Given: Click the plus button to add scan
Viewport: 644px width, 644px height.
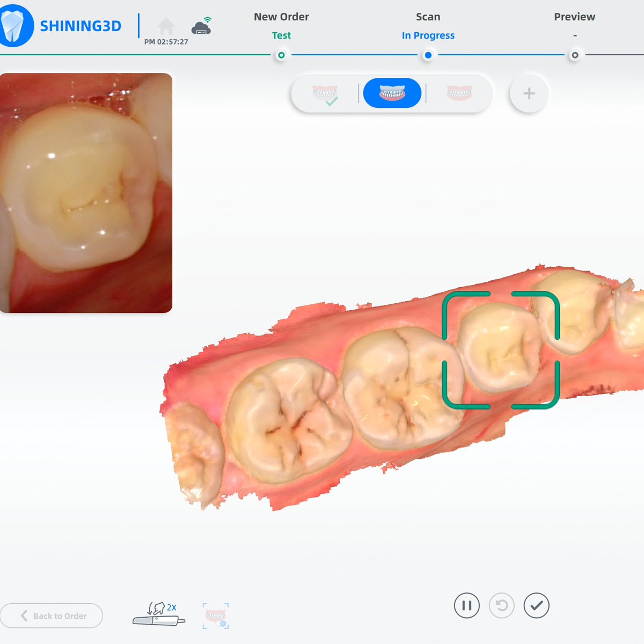Looking at the screenshot, I should point(528,93).
